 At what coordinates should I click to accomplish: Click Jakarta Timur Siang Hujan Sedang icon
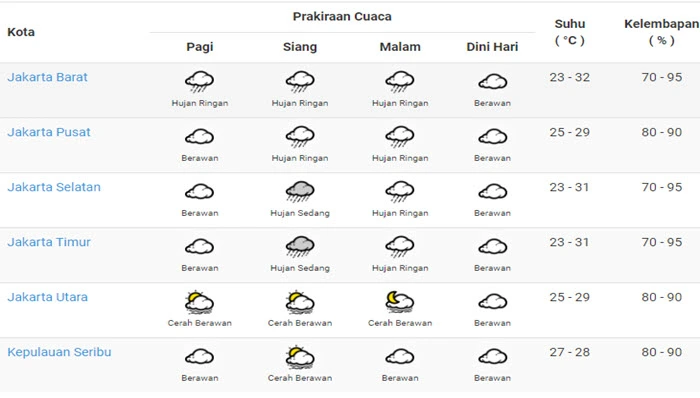(300, 247)
